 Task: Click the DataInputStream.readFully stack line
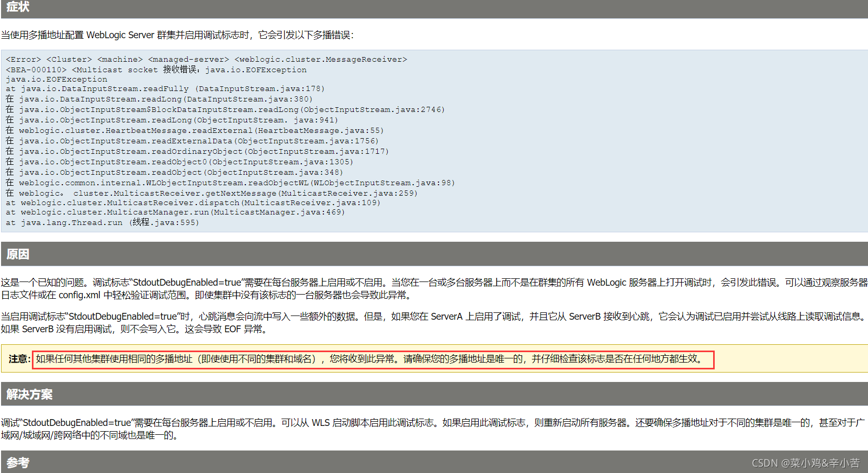[165, 89]
